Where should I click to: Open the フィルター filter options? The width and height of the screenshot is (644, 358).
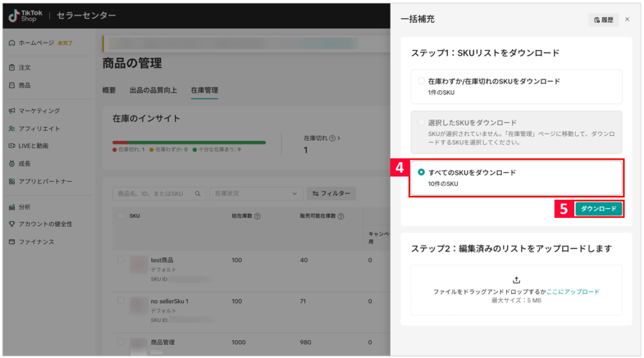[x=331, y=194]
